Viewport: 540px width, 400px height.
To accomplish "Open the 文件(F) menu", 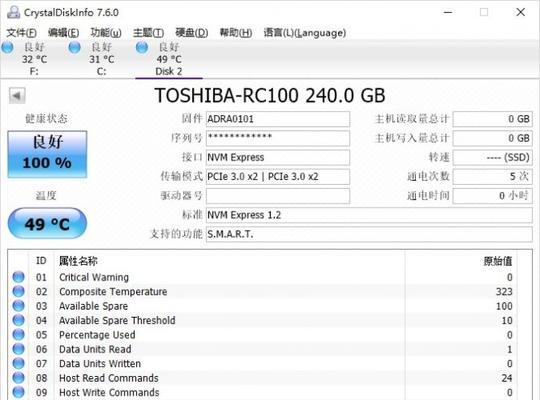I will coord(21,33).
